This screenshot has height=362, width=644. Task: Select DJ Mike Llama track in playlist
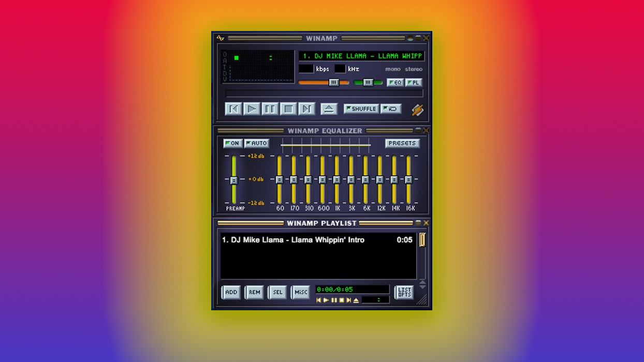317,240
